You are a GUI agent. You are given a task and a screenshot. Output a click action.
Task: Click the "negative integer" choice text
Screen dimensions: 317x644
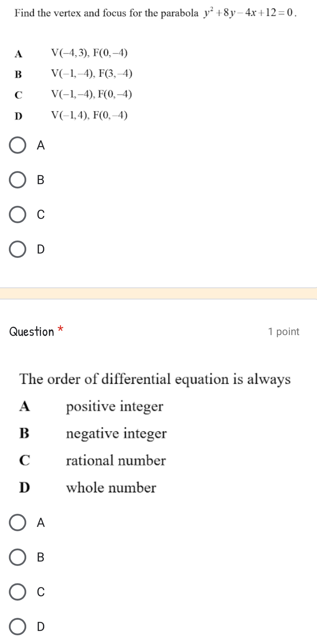(116, 433)
